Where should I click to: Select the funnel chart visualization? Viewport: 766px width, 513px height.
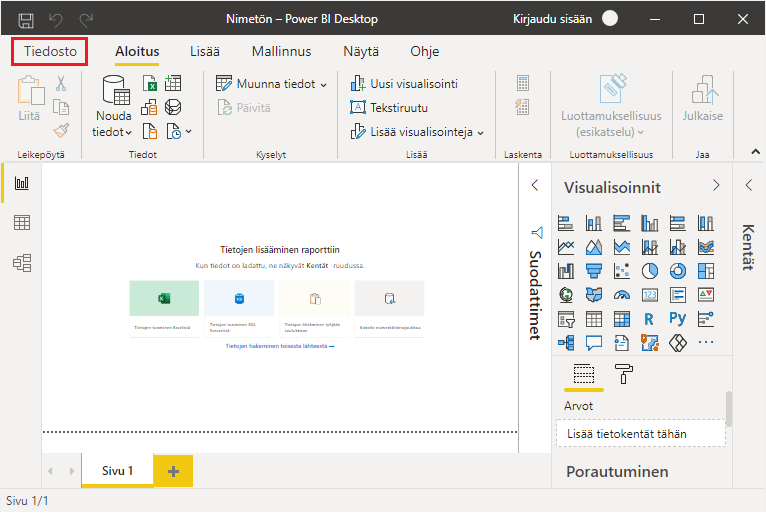[x=594, y=271]
